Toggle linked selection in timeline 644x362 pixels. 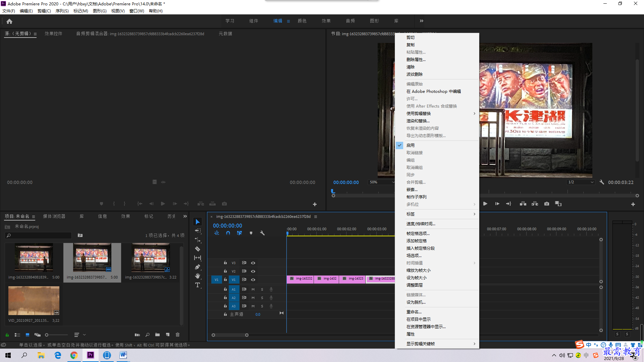pyautogui.click(x=239, y=233)
